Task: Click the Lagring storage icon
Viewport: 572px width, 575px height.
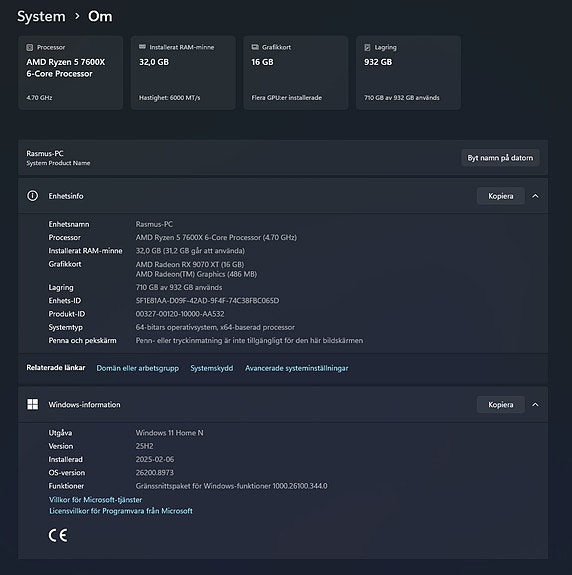Action: [367, 47]
